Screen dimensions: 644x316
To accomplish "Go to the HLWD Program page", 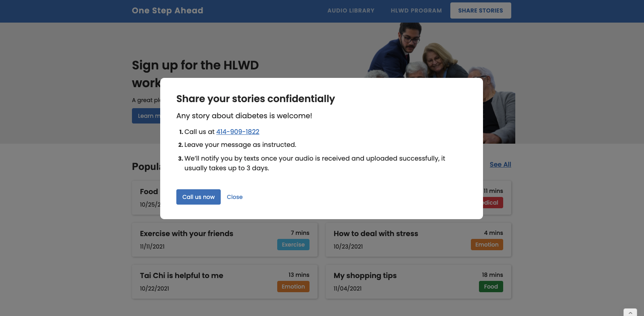I will point(416,10).
